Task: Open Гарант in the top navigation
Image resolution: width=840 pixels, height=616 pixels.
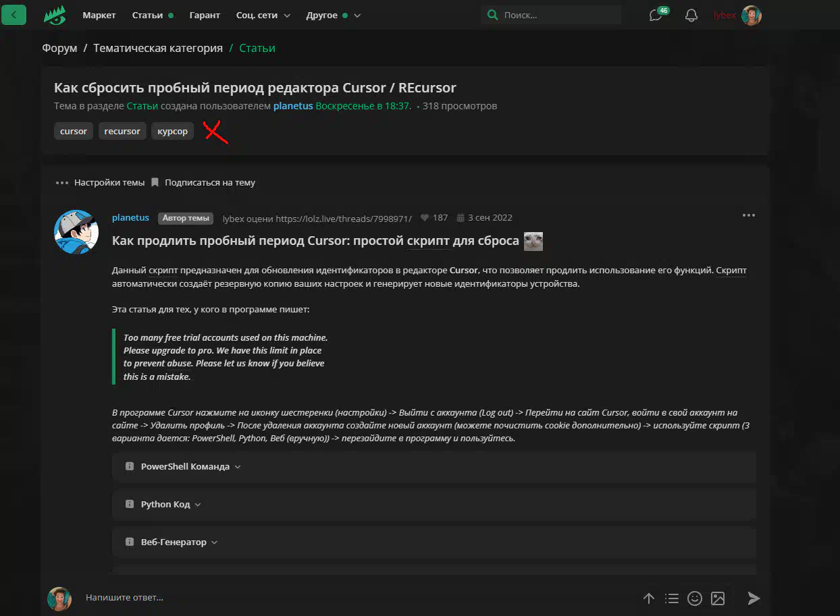Action: click(x=205, y=15)
